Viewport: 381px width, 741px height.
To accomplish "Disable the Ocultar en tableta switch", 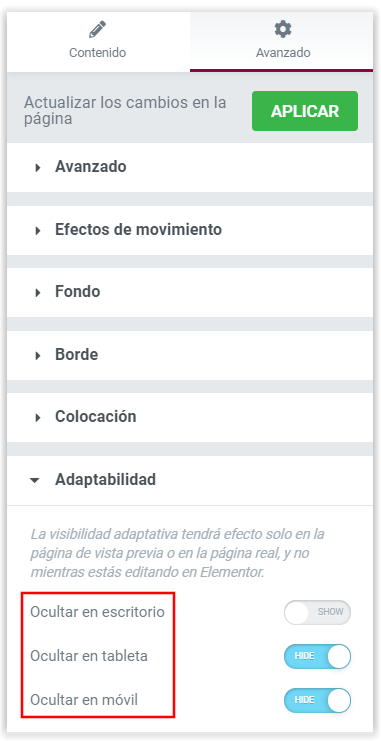I will pyautogui.click(x=317, y=656).
